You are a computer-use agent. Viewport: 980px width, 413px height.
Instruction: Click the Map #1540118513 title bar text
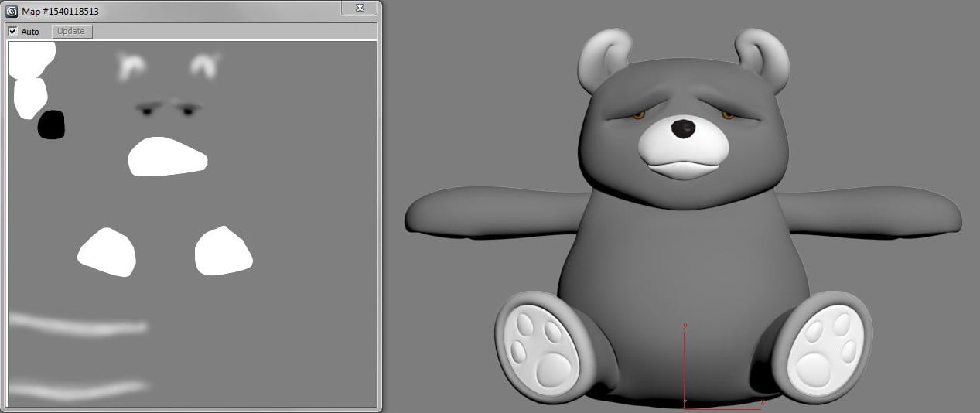coord(60,12)
